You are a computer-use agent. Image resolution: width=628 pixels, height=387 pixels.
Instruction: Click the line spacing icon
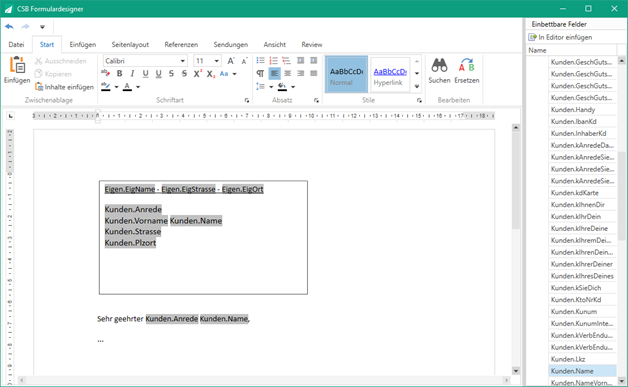(x=261, y=86)
